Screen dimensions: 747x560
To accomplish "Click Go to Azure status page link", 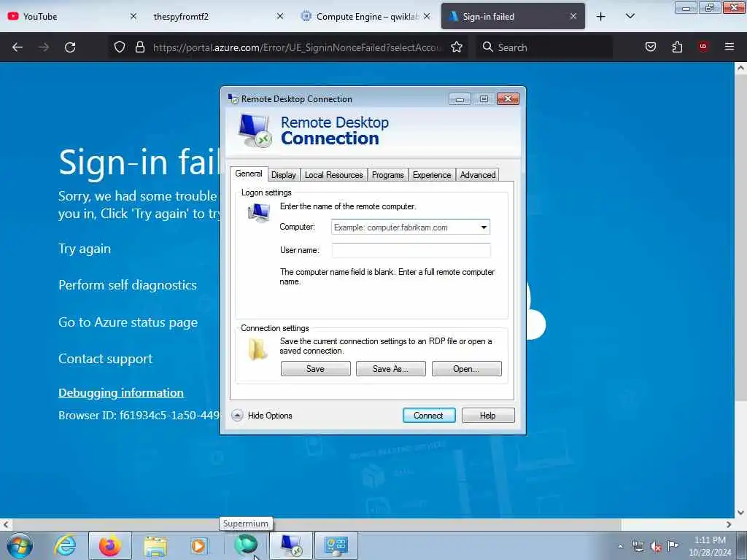I will [x=128, y=322].
